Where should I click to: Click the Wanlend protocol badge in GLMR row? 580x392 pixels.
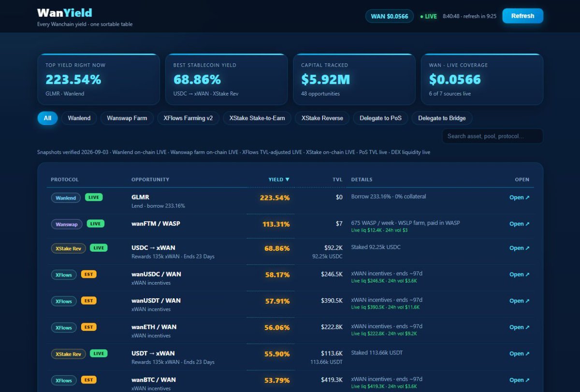coord(66,198)
